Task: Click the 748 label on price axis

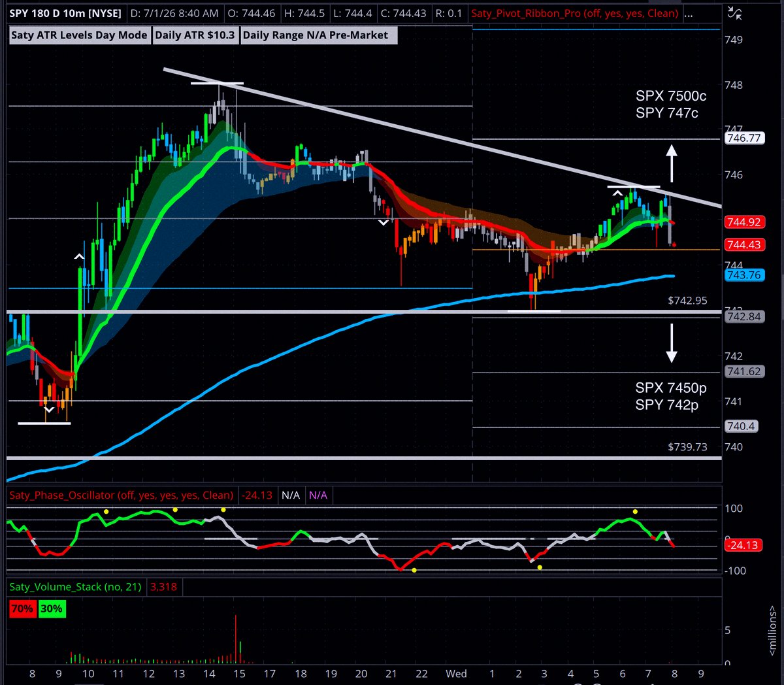Action: (734, 85)
